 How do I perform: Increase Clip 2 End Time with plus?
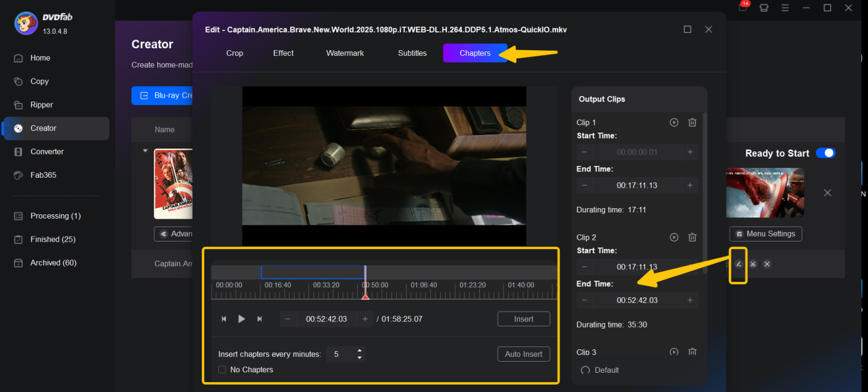point(689,300)
